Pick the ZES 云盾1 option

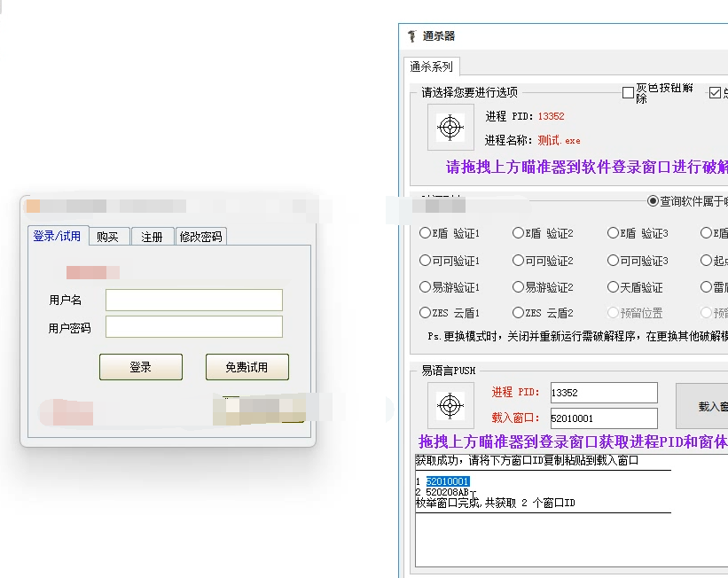point(425,313)
